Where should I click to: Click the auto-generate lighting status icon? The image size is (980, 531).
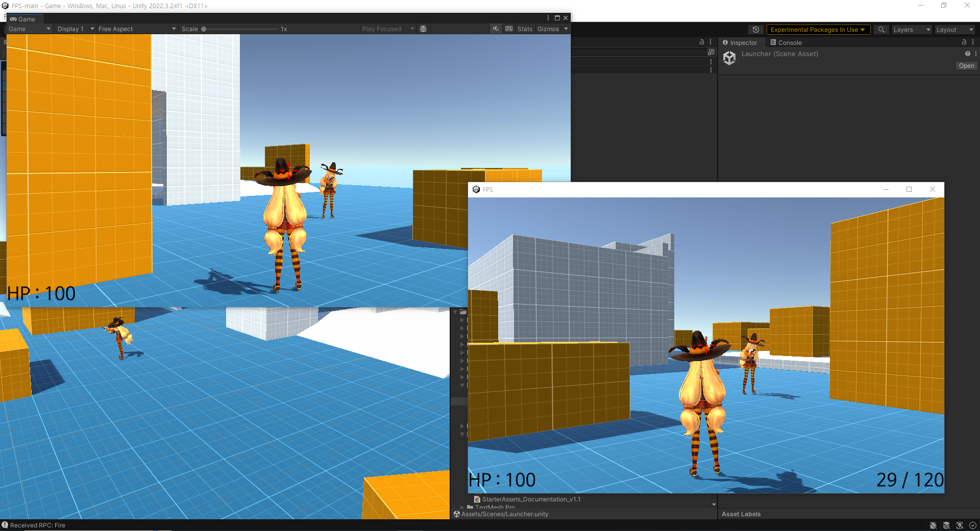click(x=960, y=525)
